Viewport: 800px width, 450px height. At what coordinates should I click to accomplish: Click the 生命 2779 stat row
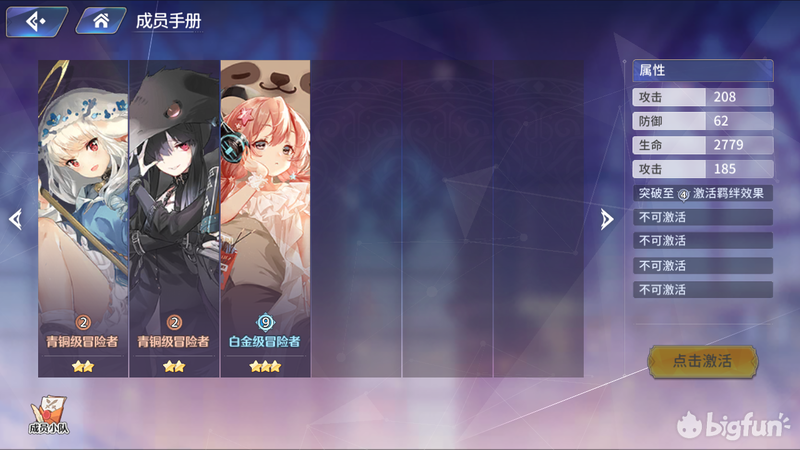click(x=703, y=145)
